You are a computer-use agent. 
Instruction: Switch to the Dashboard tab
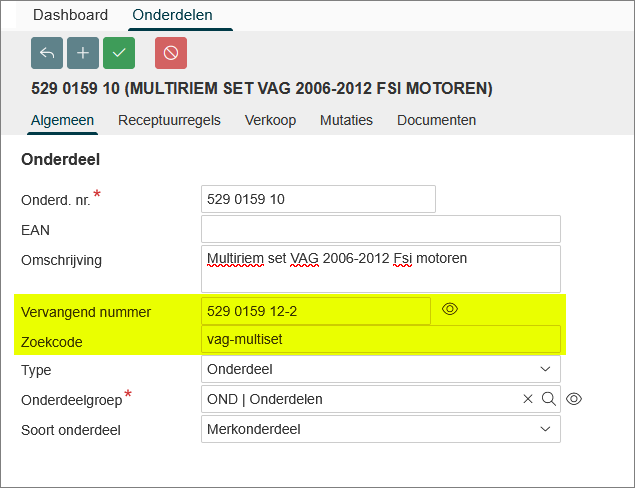(x=70, y=15)
